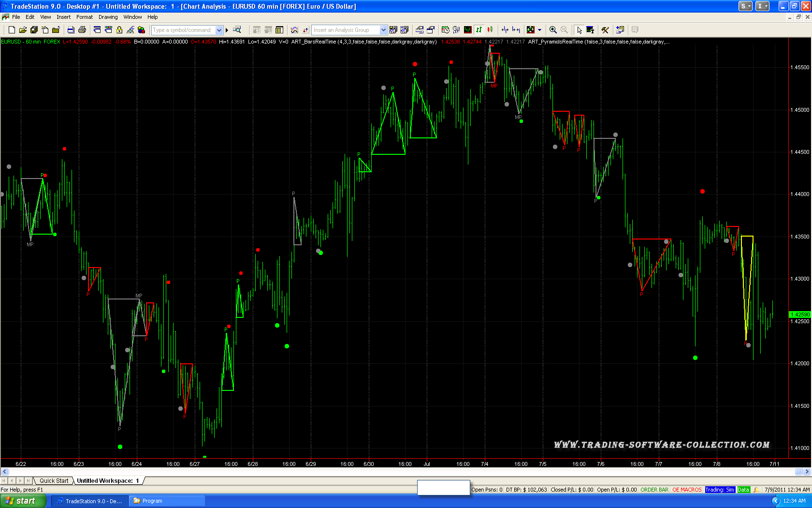Click the zoom out magnifier icon
The width and height of the screenshot is (812, 508).
tap(564, 30)
